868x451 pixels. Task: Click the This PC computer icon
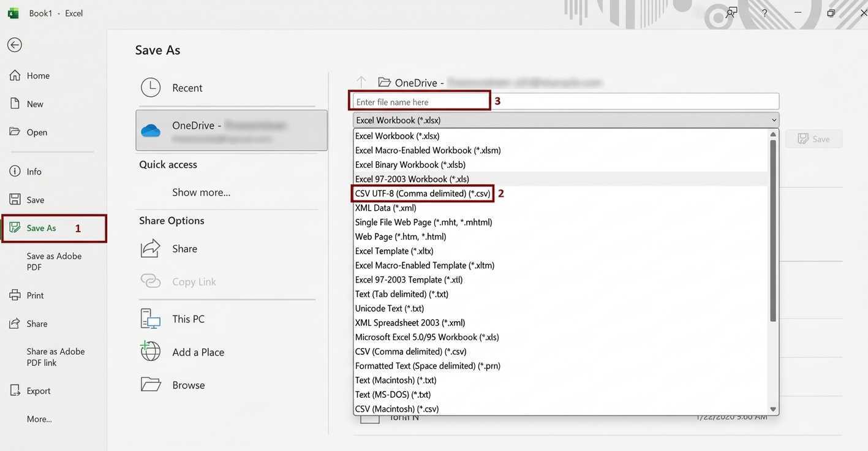[x=151, y=319]
